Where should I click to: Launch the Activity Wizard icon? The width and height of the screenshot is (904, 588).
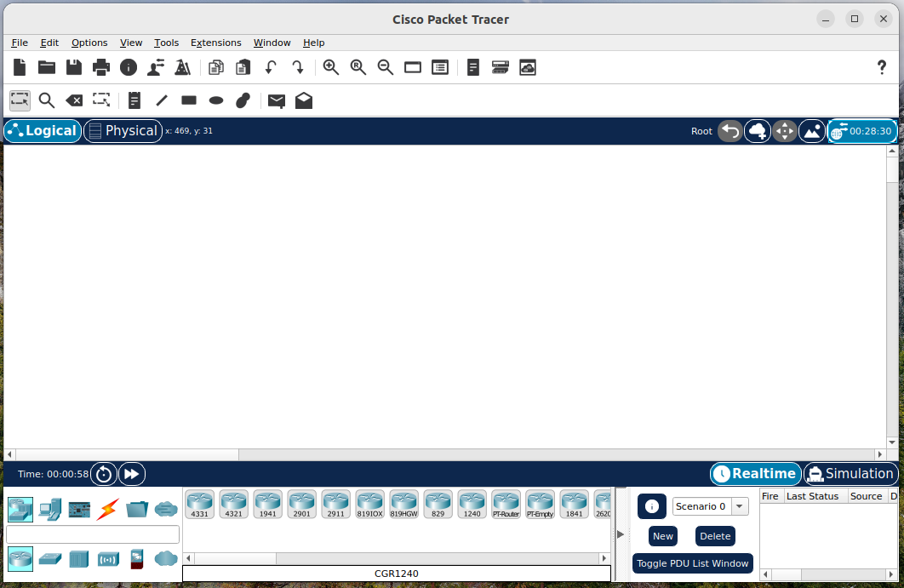(x=183, y=67)
